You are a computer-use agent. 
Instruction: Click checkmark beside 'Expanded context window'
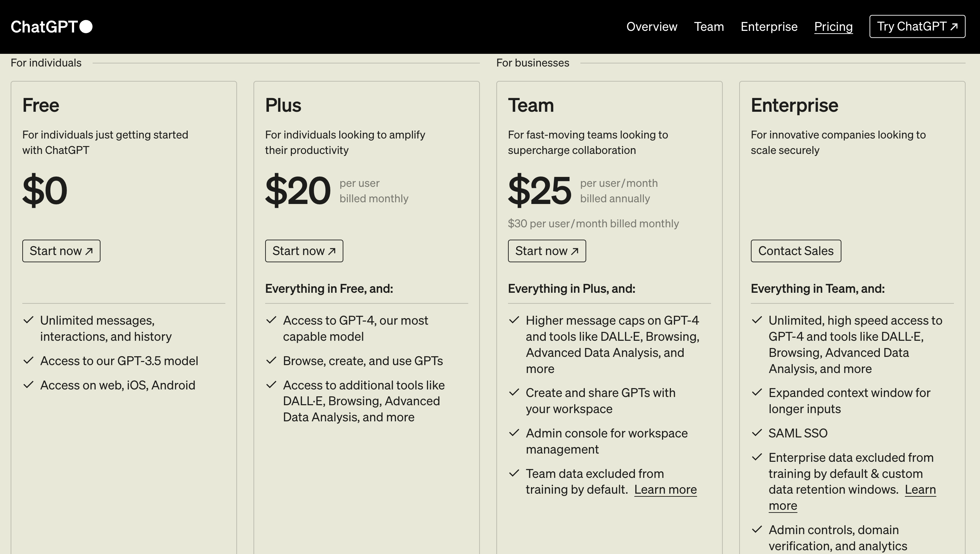(757, 392)
